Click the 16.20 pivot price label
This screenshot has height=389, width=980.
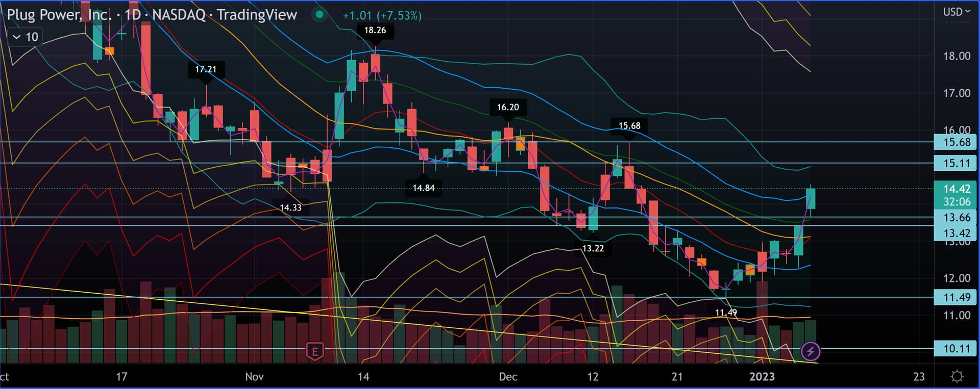click(507, 107)
